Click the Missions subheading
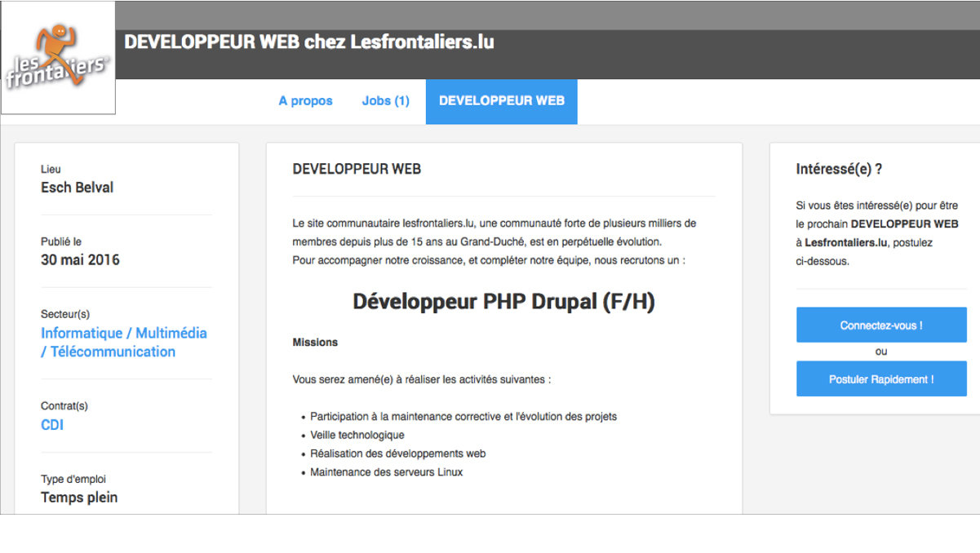The width and height of the screenshot is (980, 553). pos(315,343)
